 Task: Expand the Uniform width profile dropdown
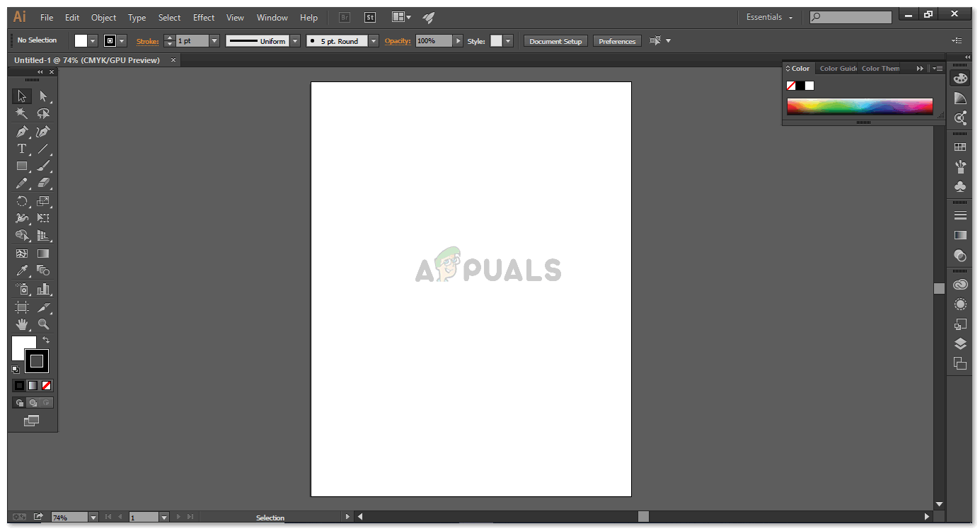295,41
